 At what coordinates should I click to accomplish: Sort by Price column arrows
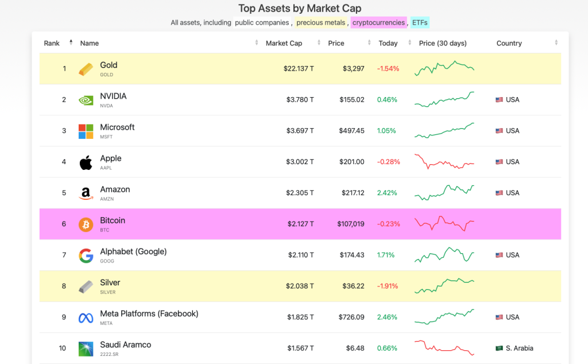[369, 42]
